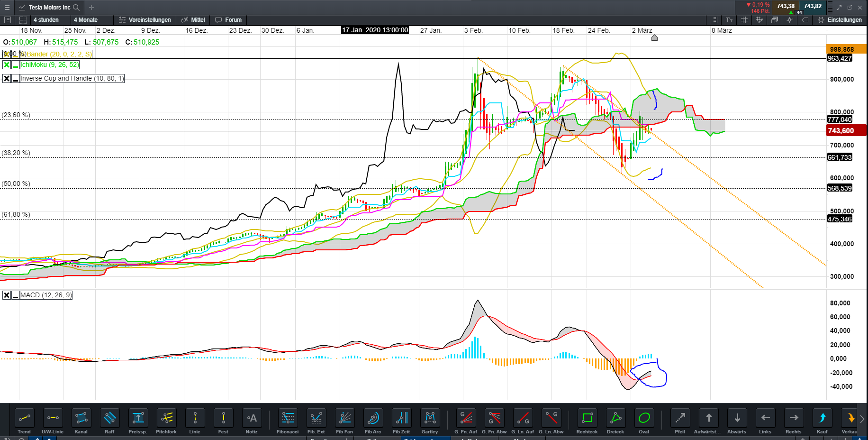
Task: Open the '4 Monate' time range dropdown
Action: (91, 20)
